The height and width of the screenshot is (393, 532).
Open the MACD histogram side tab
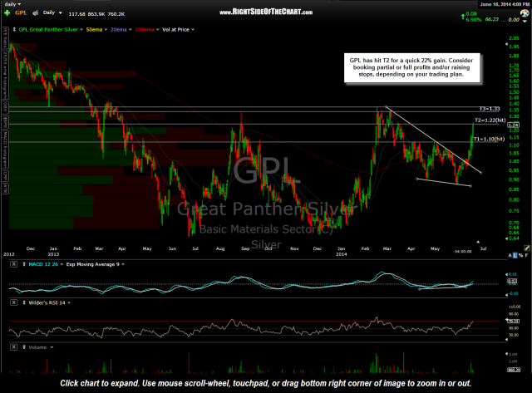[5, 150]
